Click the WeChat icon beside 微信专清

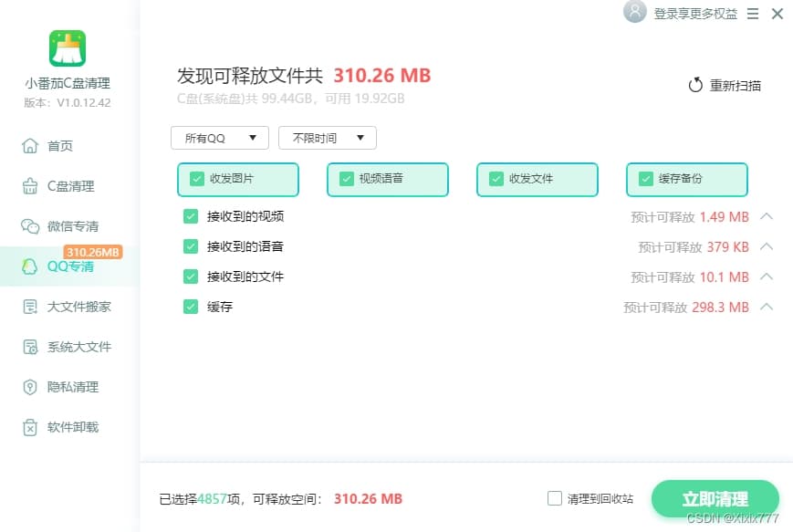click(x=30, y=226)
